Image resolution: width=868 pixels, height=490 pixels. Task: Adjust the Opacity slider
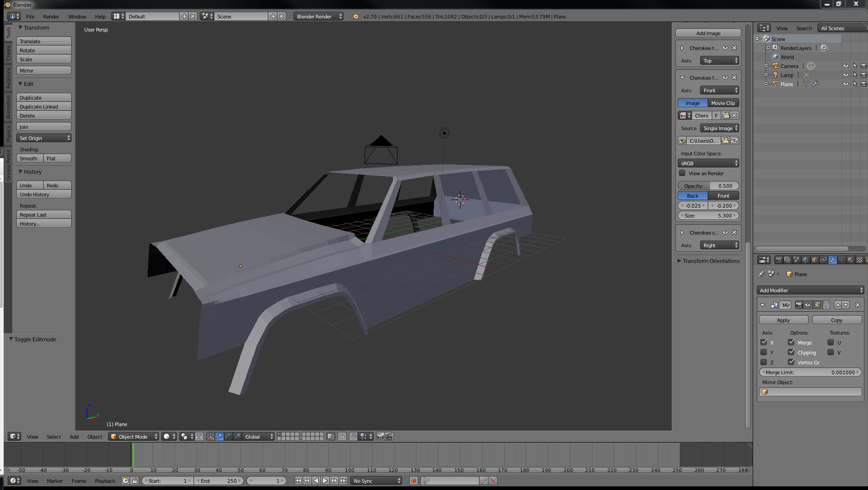tap(708, 186)
